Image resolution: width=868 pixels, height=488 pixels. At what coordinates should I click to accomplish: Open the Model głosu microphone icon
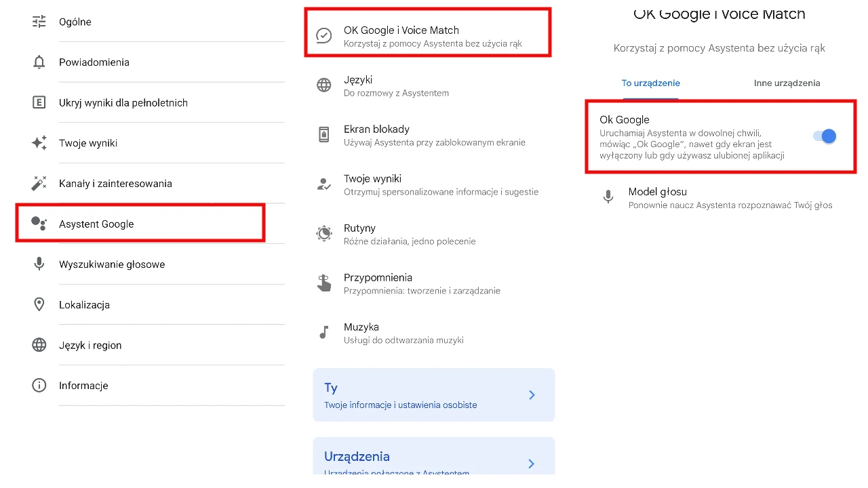pyautogui.click(x=608, y=197)
